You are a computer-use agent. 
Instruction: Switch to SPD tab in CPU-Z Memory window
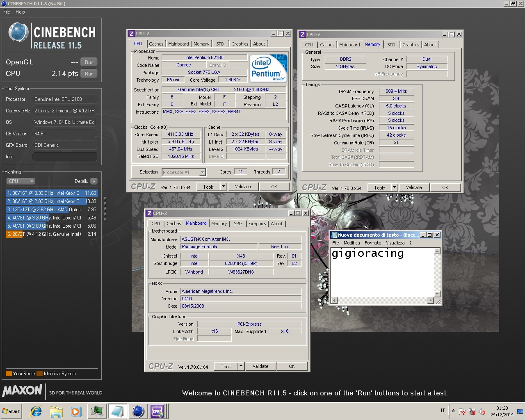[391, 45]
